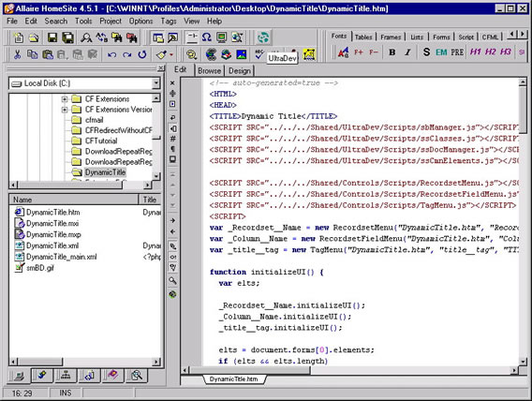Open the Help book resource tab at bottom
Viewport: 532px width, 401px height.
(112, 375)
